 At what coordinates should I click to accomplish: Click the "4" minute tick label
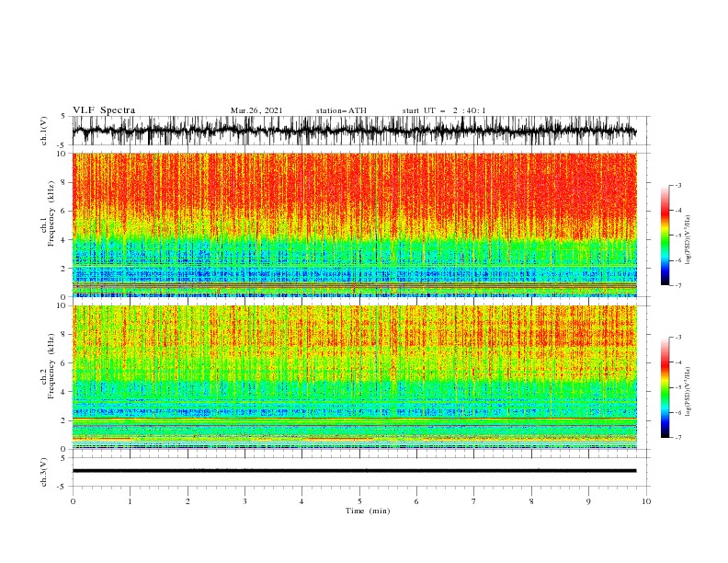click(x=301, y=501)
